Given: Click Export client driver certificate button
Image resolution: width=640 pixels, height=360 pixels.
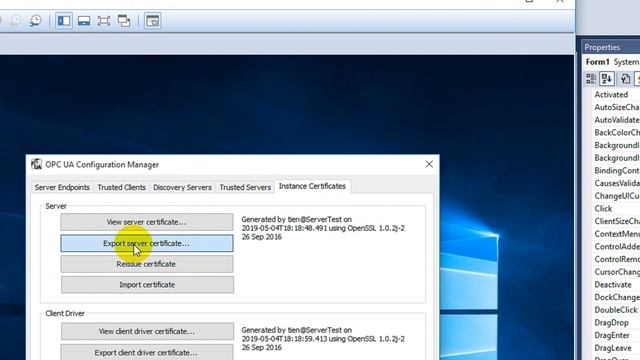Looking at the screenshot, I should coord(147,352).
